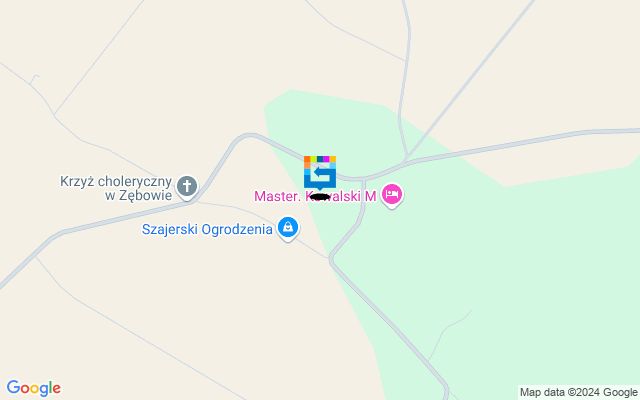640x400 pixels.
Task: Open the Krzyż choleryczny w Zębowie label
Action: (116, 188)
